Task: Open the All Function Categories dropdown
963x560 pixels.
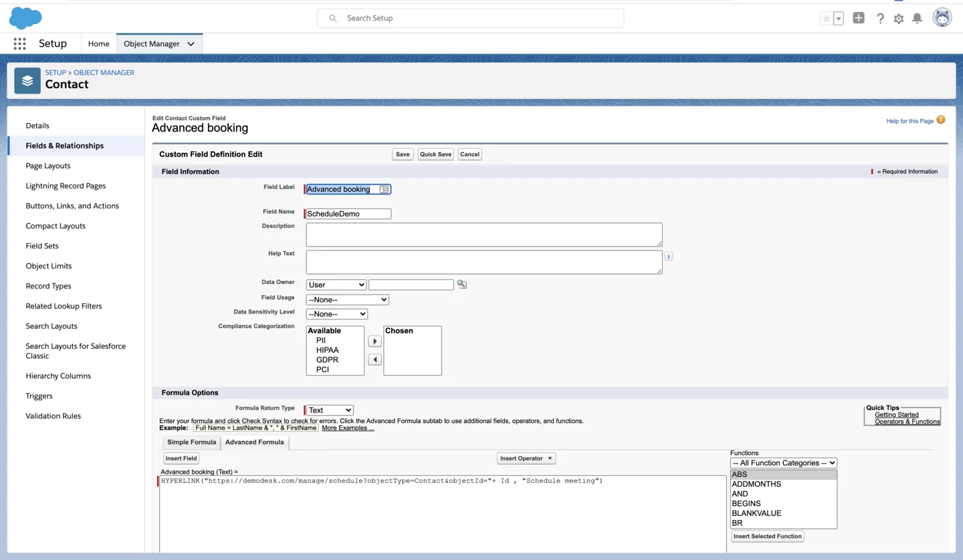Action: tap(784, 463)
